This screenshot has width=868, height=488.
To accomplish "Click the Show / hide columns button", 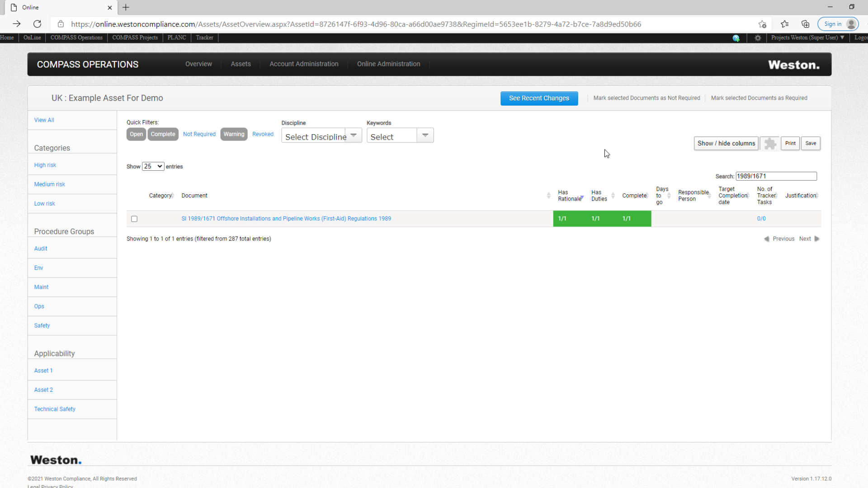I will [726, 144].
